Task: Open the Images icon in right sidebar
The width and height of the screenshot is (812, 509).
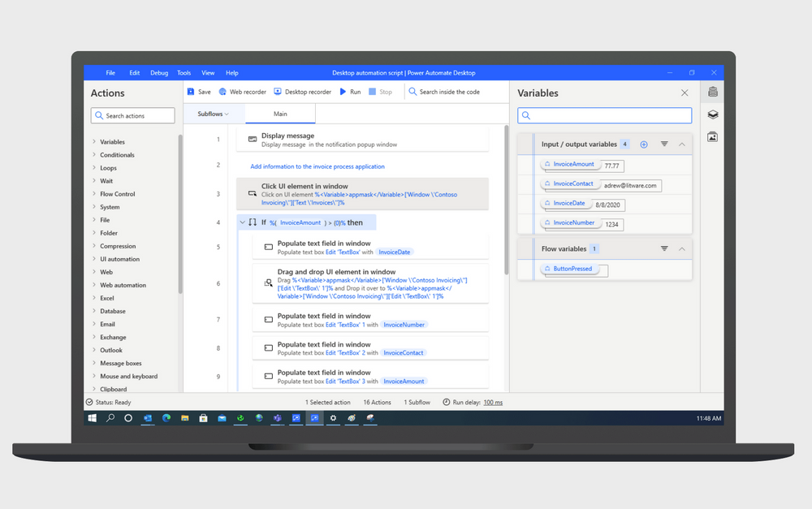Action: tap(713, 136)
